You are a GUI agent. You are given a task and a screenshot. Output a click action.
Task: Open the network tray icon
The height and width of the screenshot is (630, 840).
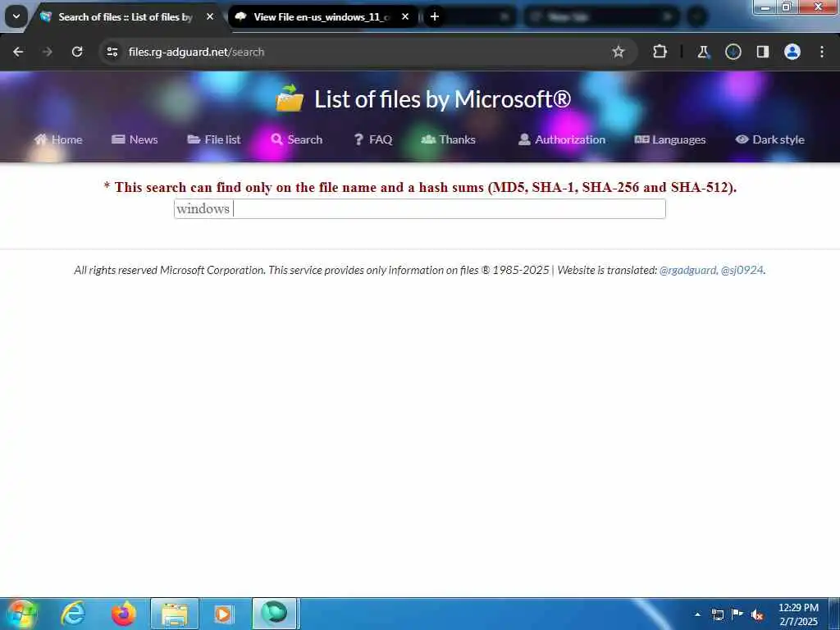717,614
